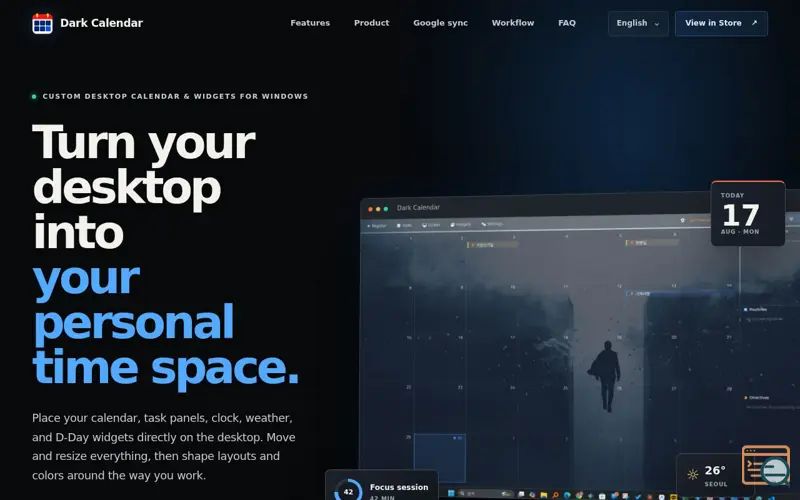Click the 'Place your calendar, task panels' paragraph
The width and height of the screenshot is (800, 500).
(x=164, y=446)
